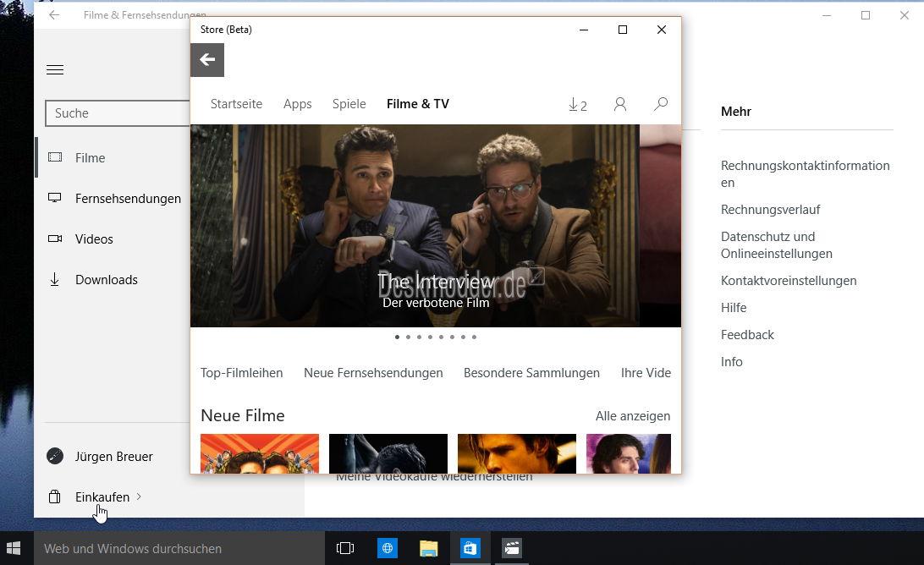Click the Jürgen Breuer account entry
Viewport: 924px width, 565px height.
[x=113, y=457]
